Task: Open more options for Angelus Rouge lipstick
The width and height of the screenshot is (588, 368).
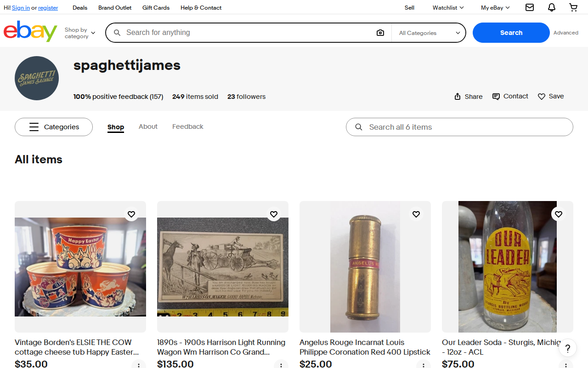Action: tap(424, 364)
